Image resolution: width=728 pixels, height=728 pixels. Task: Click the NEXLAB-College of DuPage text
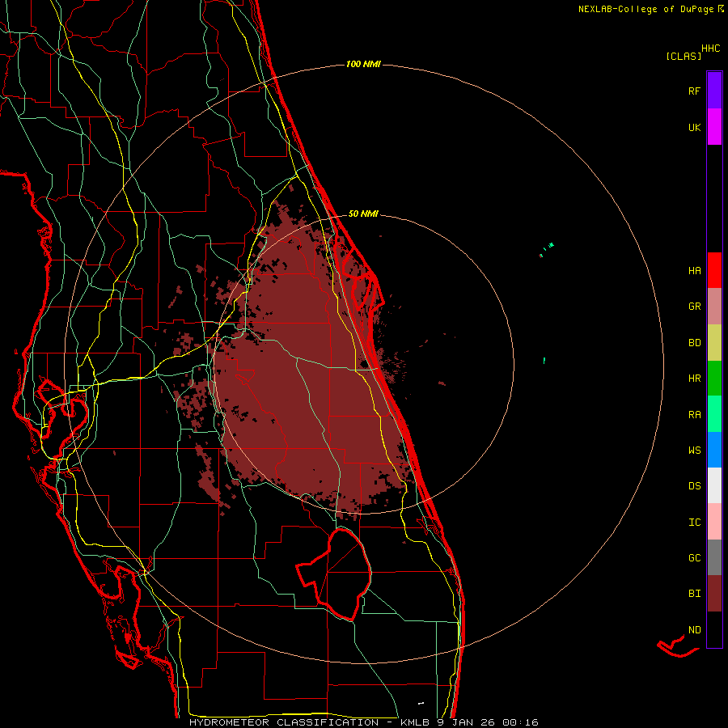tap(646, 9)
